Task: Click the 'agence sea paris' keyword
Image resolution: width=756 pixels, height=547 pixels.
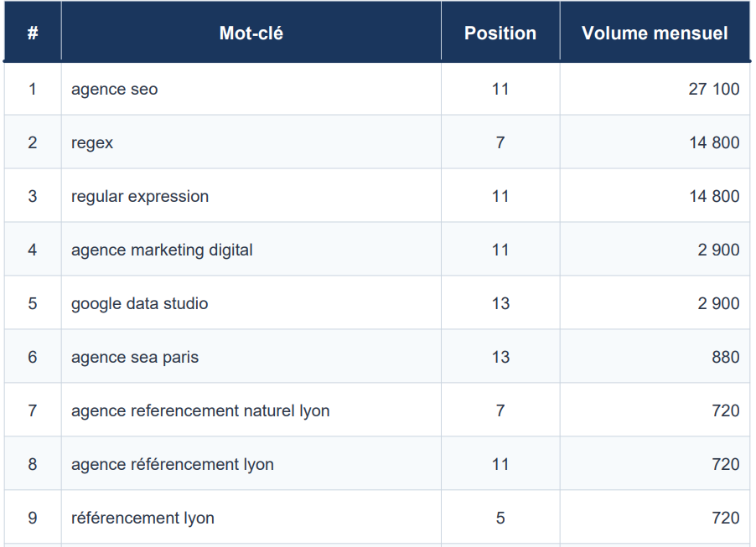Action: [135, 357]
